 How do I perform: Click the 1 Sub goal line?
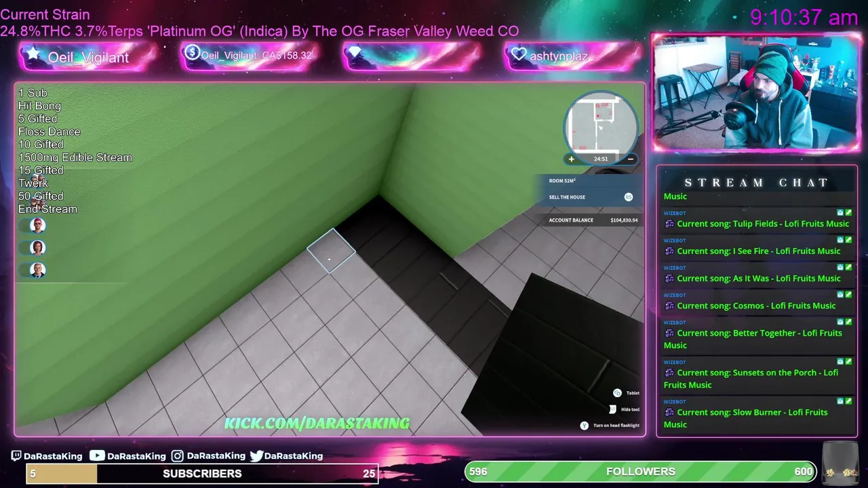coord(33,93)
